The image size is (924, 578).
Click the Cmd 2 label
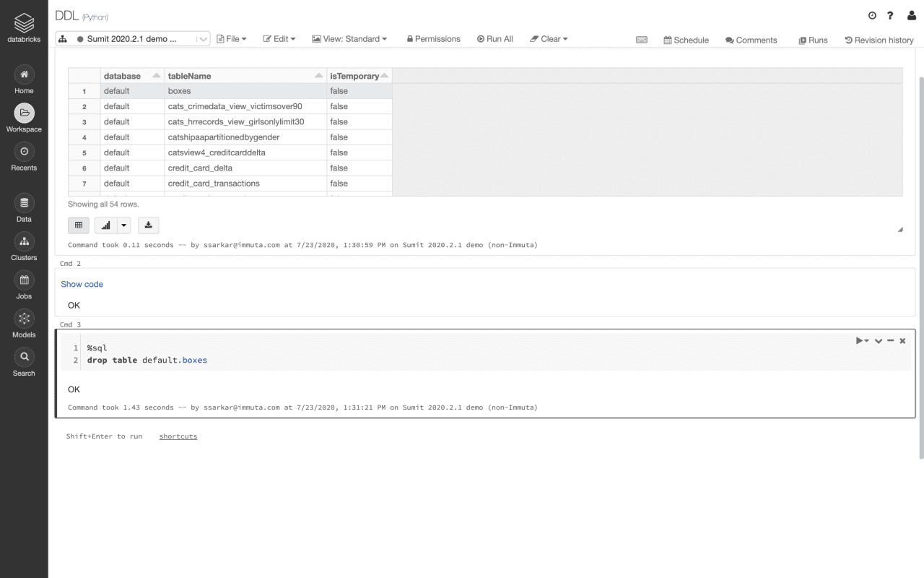pyautogui.click(x=70, y=264)
